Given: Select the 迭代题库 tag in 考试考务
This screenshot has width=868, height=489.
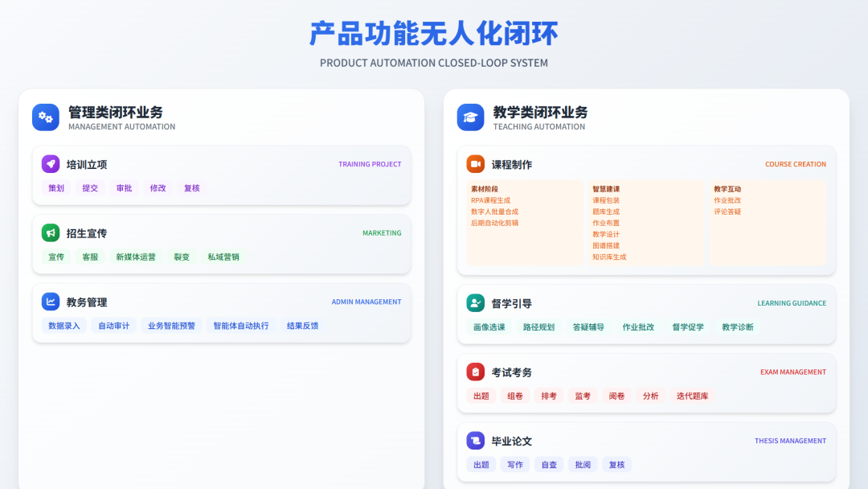Looking at the screenshot, I should point(692,396).
